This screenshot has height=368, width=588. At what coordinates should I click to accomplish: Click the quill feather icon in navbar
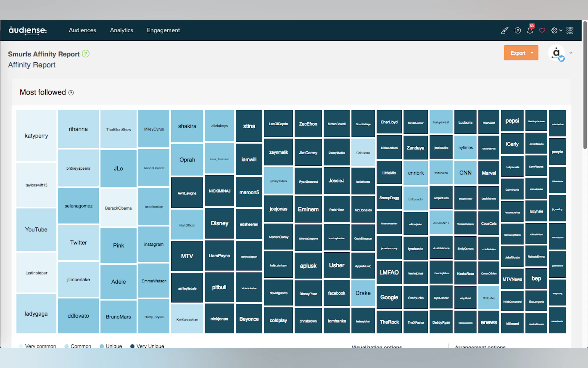505,30
